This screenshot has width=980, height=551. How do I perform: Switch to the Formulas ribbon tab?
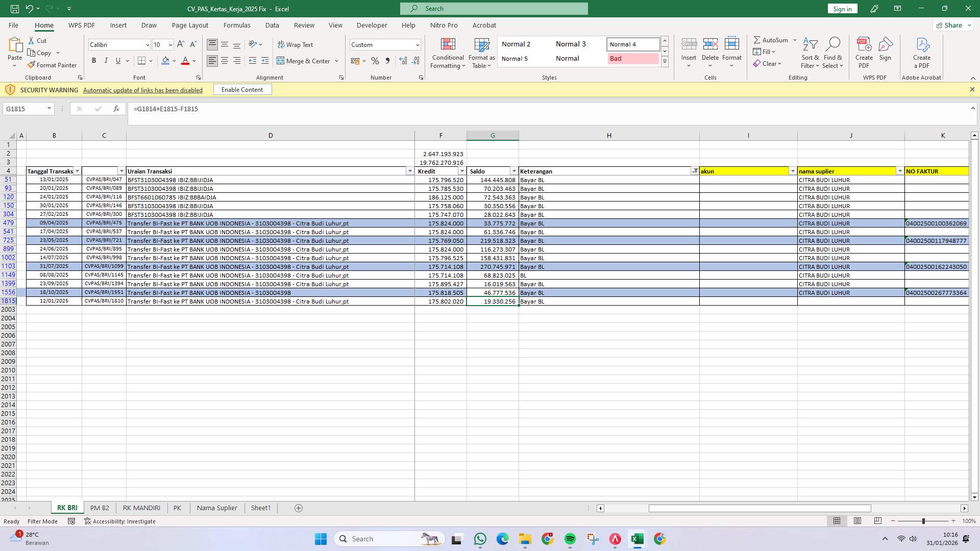(237, 25)
